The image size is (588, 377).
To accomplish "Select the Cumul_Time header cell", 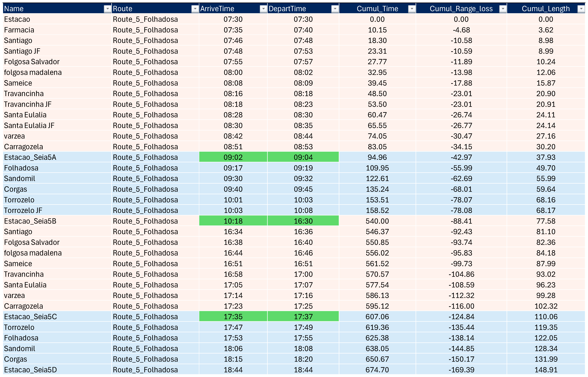I will click(377, 9).
